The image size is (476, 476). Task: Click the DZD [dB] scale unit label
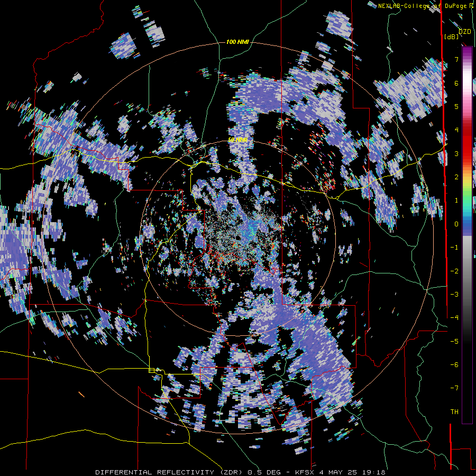(x=457, y=34)
